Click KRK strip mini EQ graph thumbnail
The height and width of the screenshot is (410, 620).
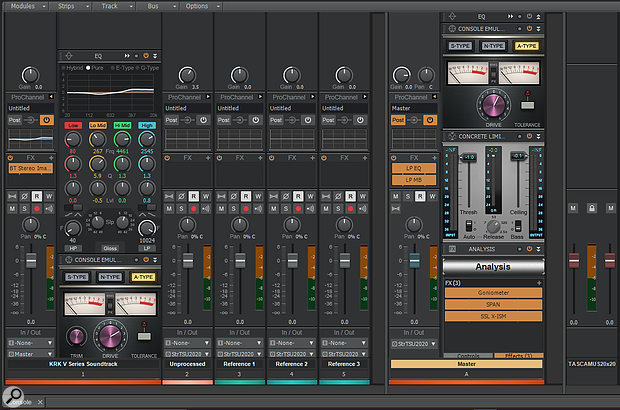(x=30, y=139)
